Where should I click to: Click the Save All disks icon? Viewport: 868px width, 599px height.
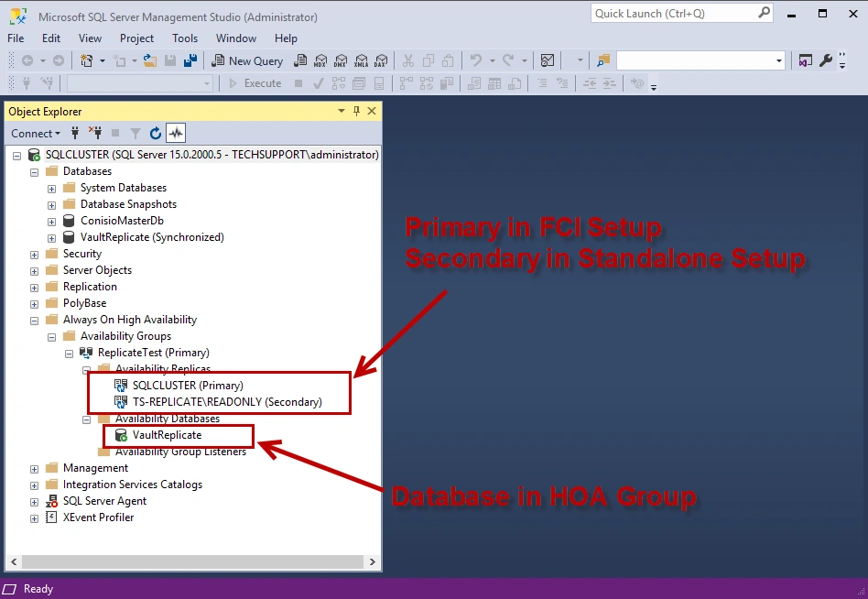point(190,60)
